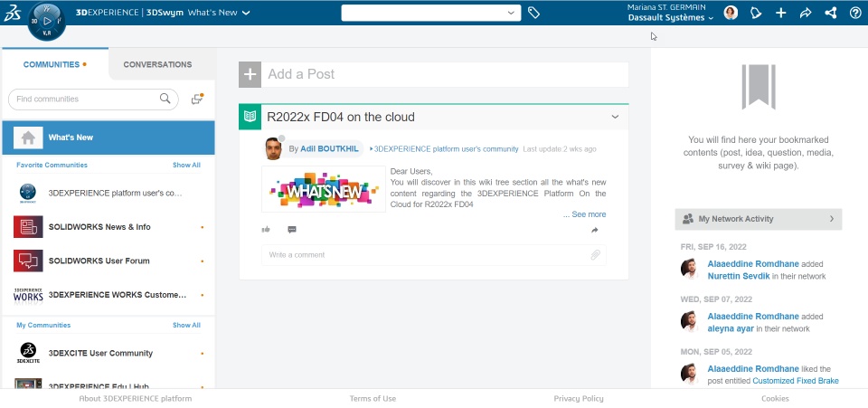868x408 pixels.
Task: Click the 3DEXCITE community logo
Action: (x=28, y=353)
